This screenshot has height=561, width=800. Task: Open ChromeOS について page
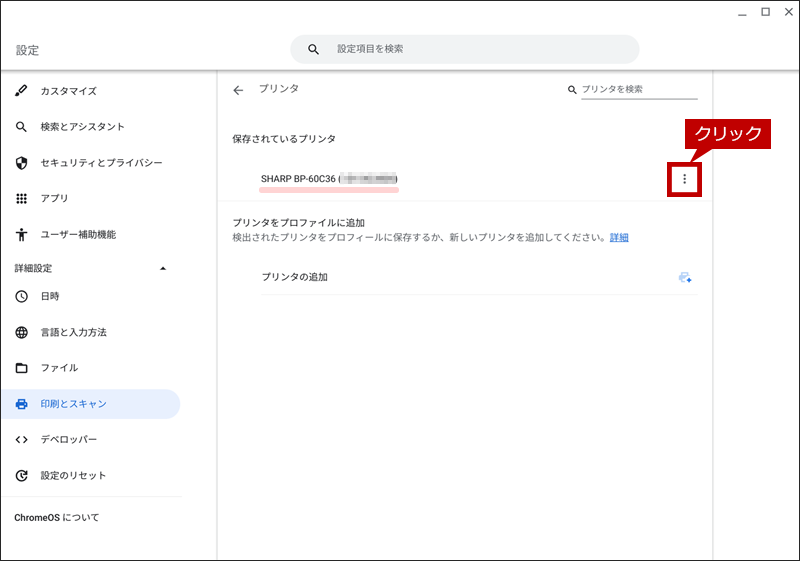coord(57,518)
